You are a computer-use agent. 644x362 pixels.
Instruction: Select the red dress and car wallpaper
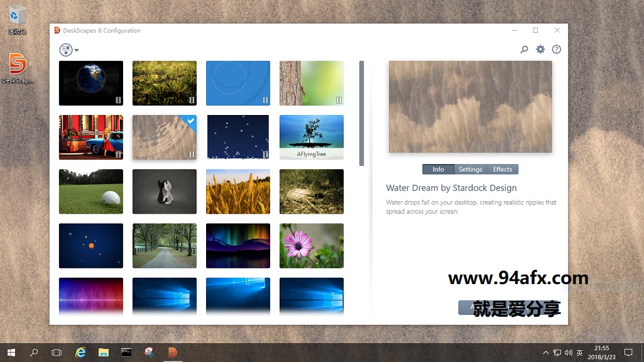(x=90, y=137)
